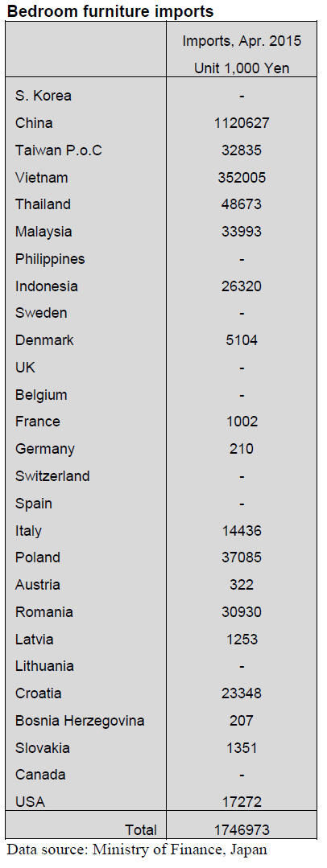
Task: Select the France value 1002
Action: pyautogui.click(x=242, y=422)
